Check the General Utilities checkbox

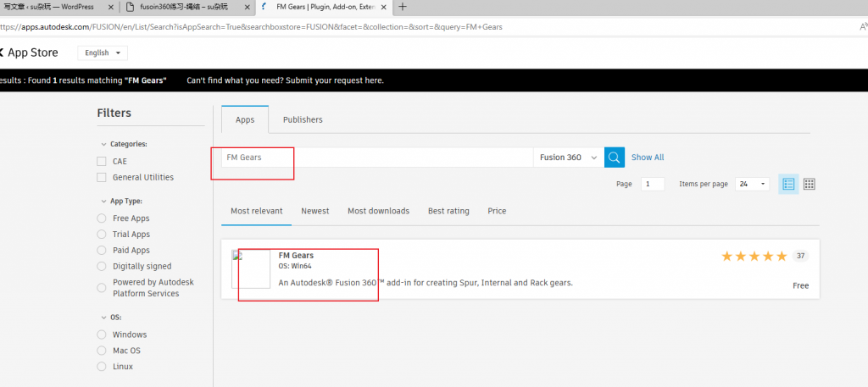coord(102,178)
